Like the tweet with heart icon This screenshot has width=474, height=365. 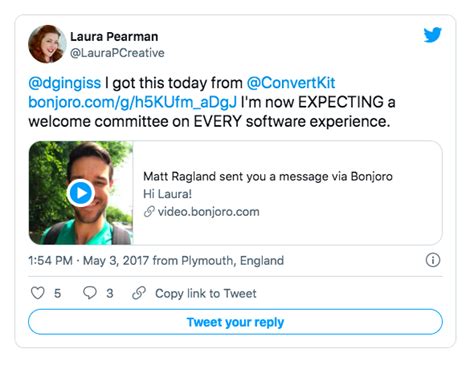[38, 293]
